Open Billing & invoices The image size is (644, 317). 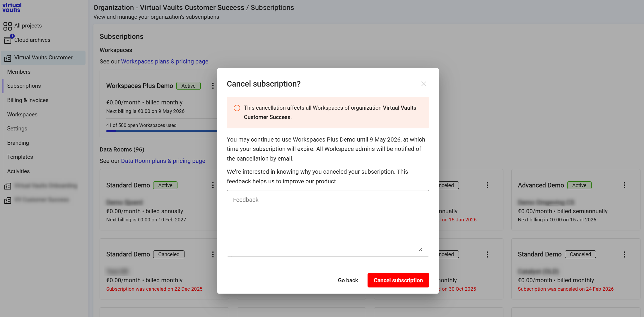pyautogui.click(x=28, y=100)
